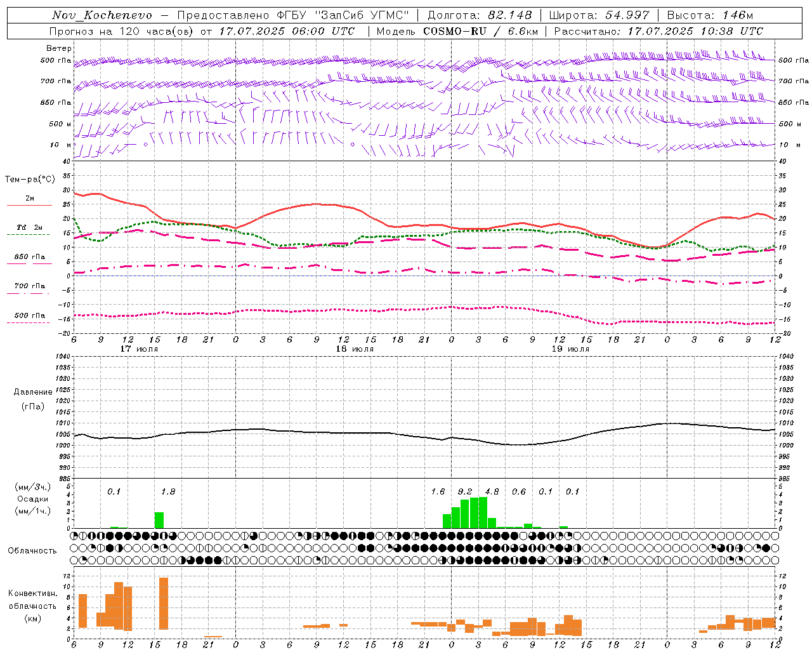
Task: Select the 4.8 precipitation total value
Action: [492, 491]
